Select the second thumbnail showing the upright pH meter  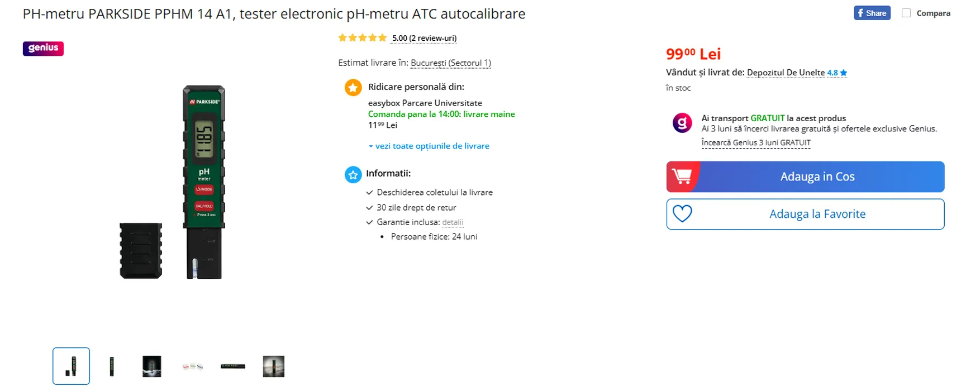coord(112,366)
